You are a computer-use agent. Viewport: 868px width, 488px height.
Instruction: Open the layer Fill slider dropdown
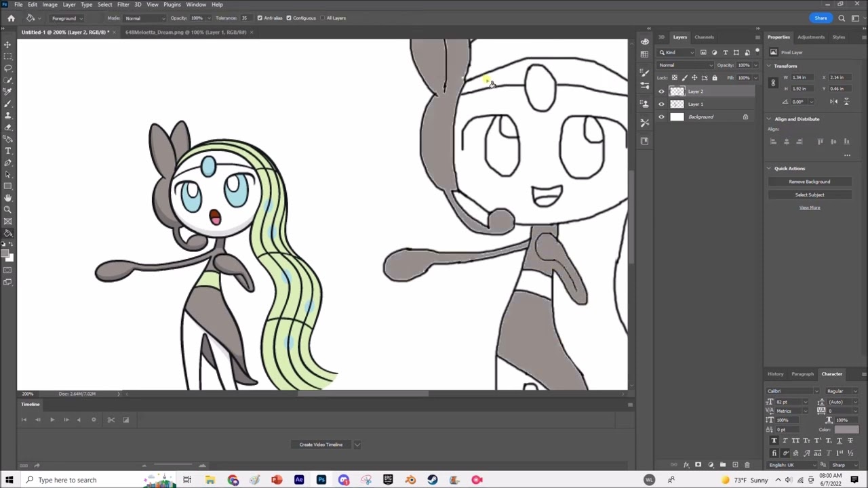(x=755, y=78)
